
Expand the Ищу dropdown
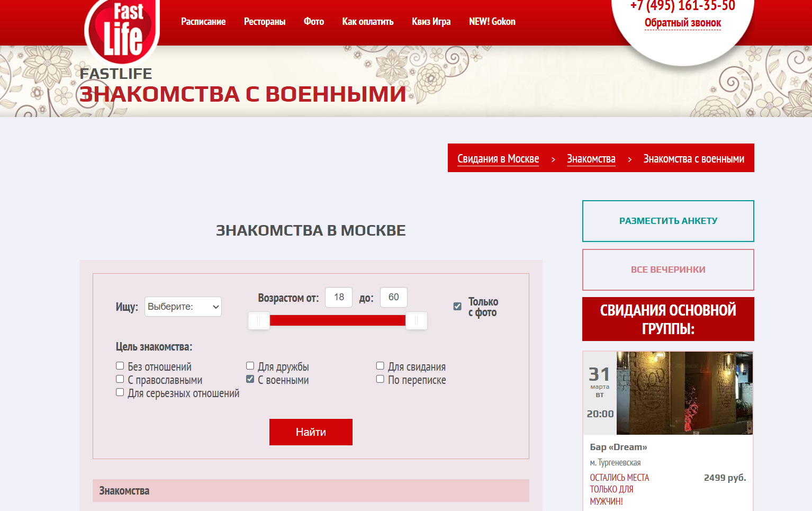click(183, 307)
